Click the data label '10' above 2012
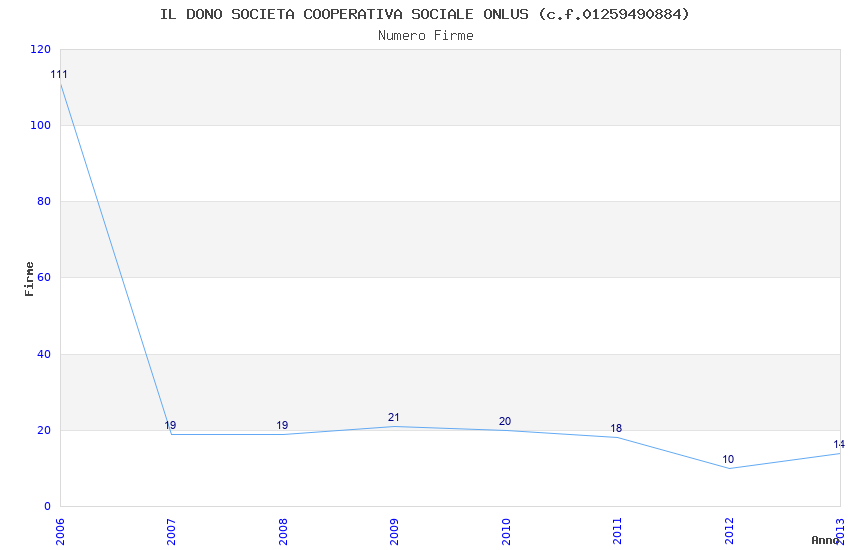 [x=727, y=460]
